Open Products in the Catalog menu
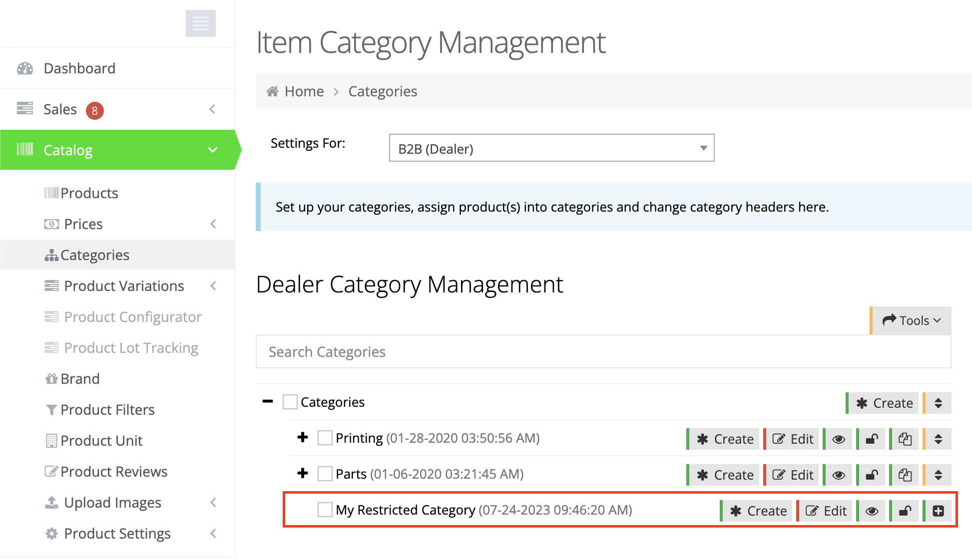 point(89,193)
